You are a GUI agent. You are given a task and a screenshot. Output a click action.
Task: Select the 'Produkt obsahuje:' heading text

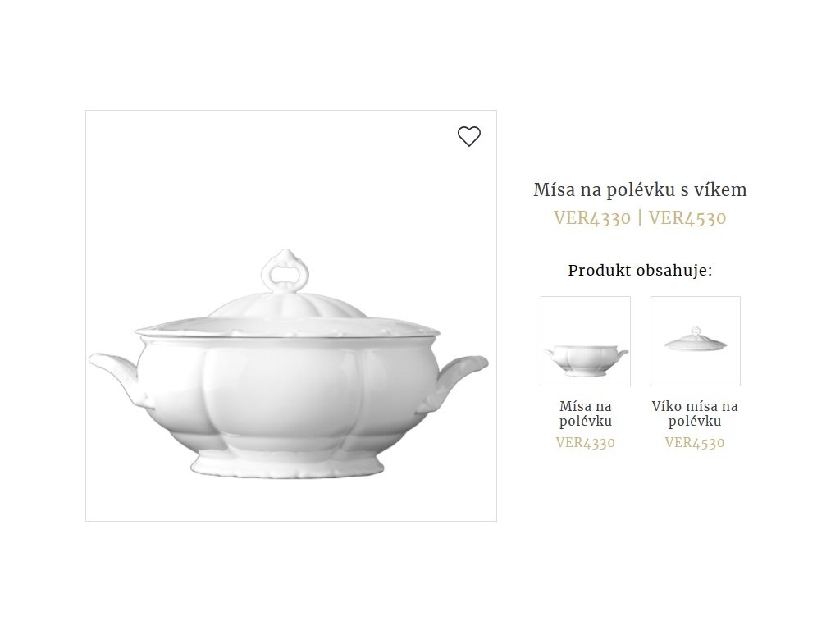tap(640, 271)
